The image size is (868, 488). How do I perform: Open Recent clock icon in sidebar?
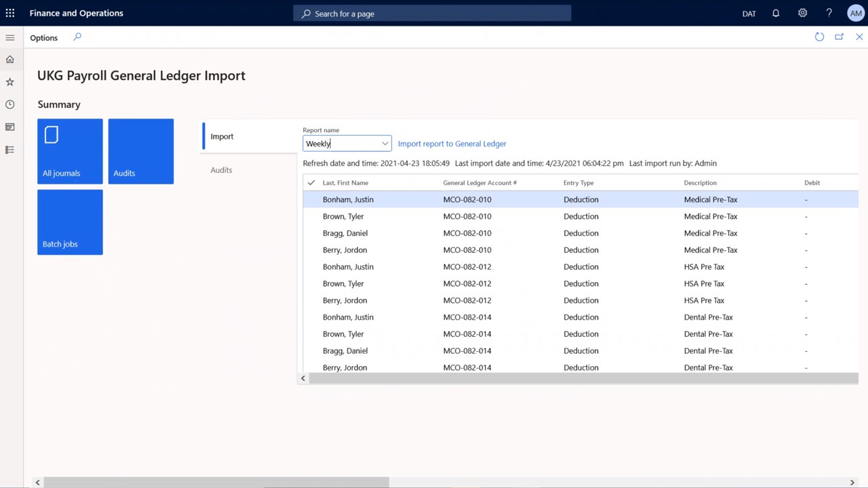10,104
